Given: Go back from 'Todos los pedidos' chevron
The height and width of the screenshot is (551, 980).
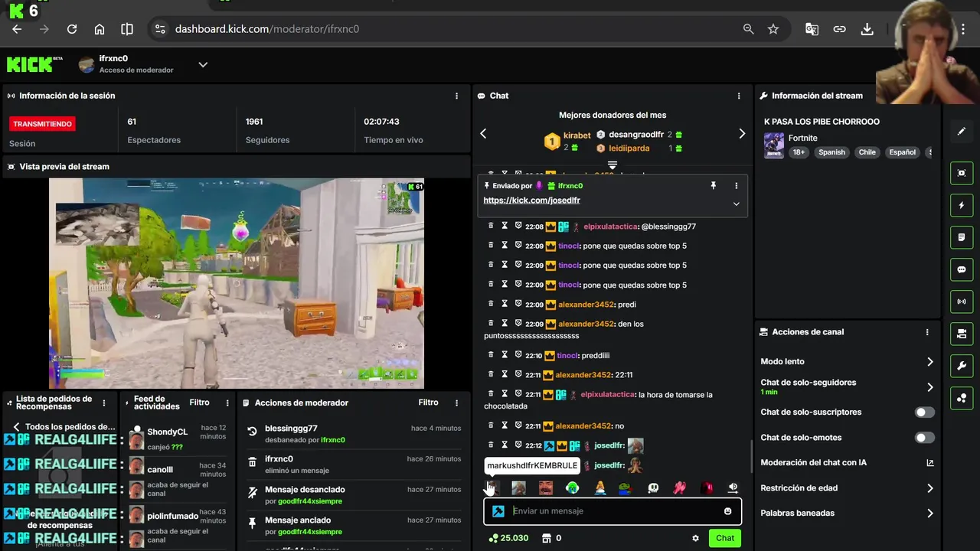Looking at the screenshot, I should (16, 427).
